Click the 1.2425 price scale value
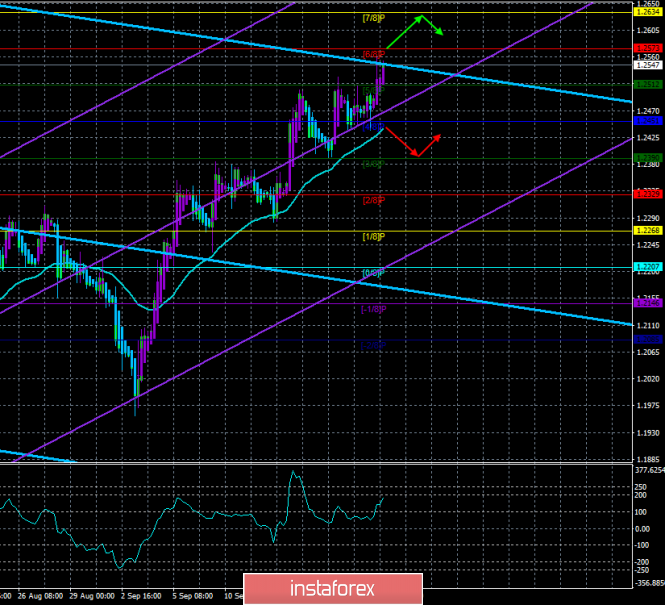Viewport: 665px width, 605px height. 648,138
